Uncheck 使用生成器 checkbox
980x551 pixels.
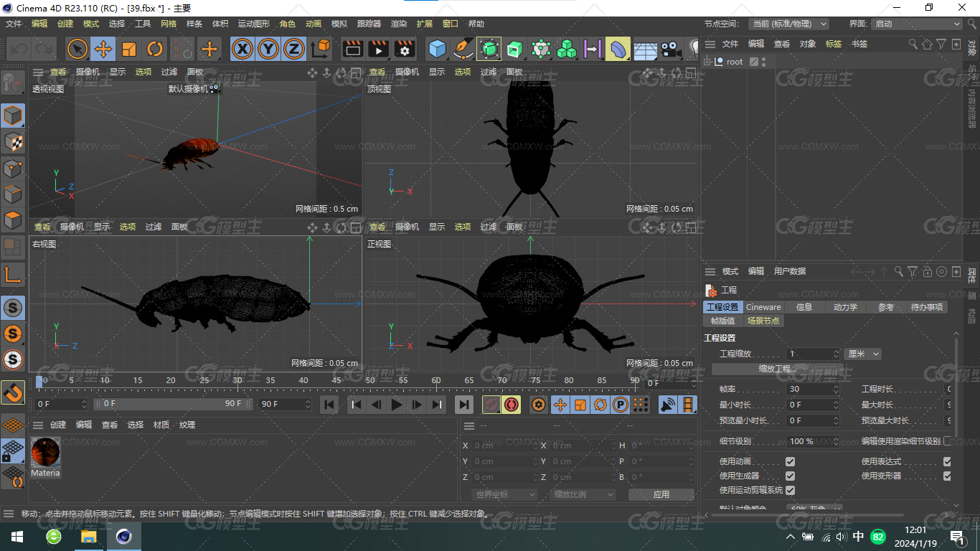click(x=790, y=476)
